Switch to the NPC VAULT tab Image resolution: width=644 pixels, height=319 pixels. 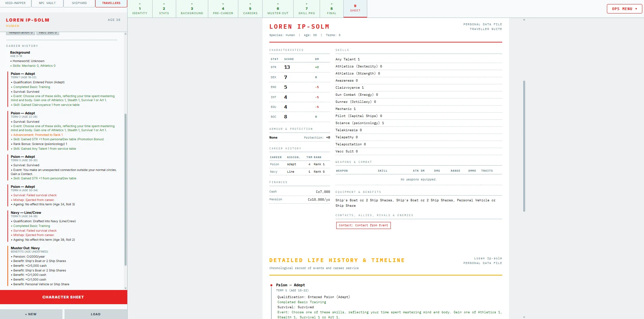coord(47,3)
